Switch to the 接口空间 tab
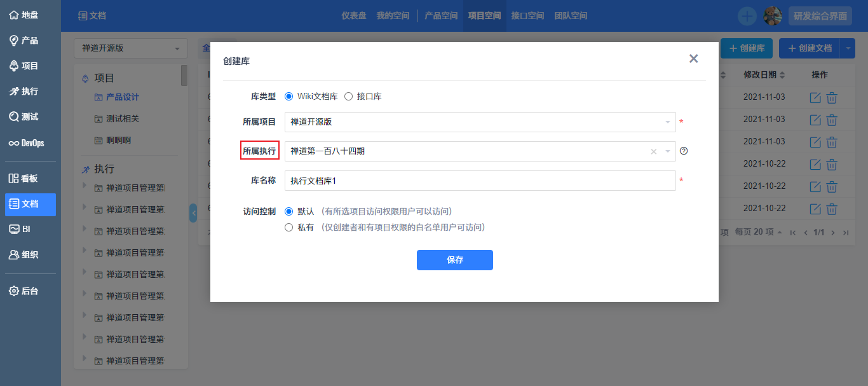 527,15
